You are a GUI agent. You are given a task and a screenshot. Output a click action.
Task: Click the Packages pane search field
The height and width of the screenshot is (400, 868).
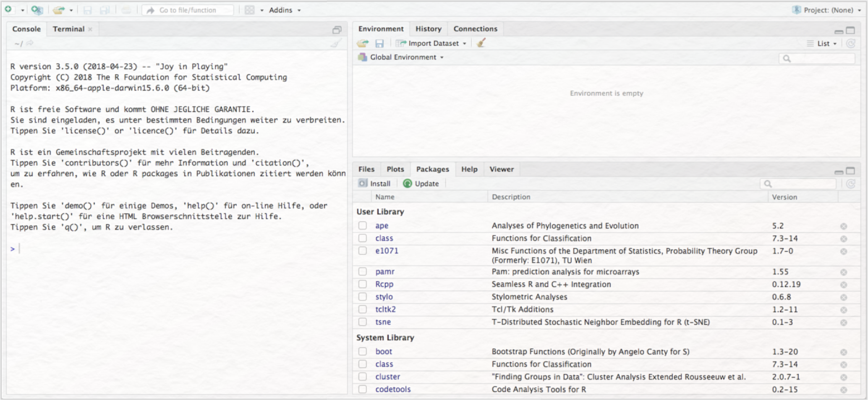point(798,183)
